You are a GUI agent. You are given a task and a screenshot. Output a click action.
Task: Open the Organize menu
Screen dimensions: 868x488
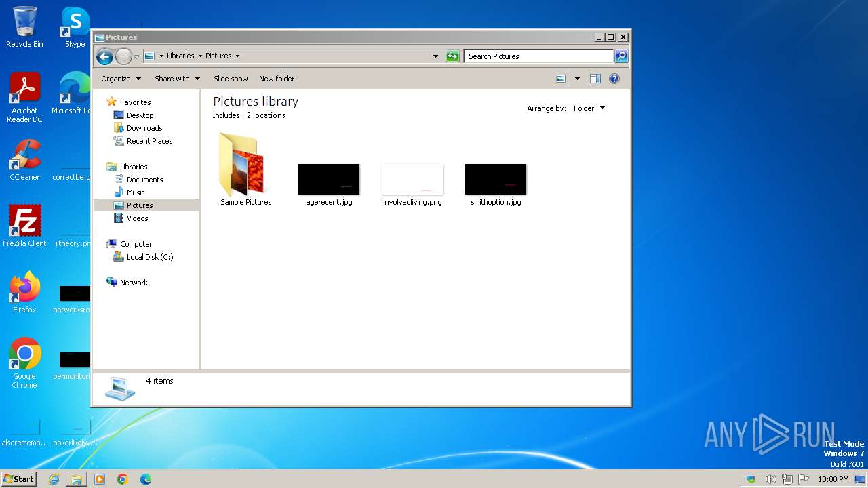121,79
